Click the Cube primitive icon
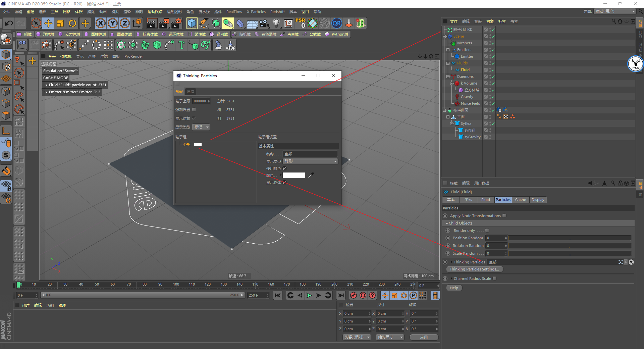 [x=192, y=23]
